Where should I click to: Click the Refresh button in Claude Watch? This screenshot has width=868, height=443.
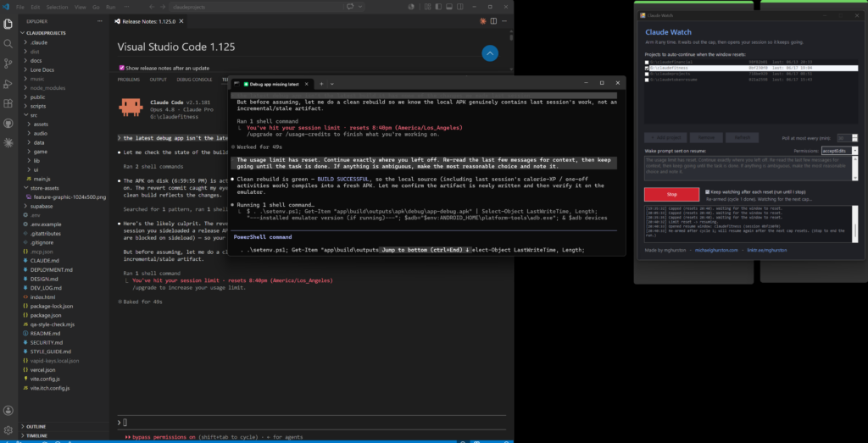click(x=741, y=137)
